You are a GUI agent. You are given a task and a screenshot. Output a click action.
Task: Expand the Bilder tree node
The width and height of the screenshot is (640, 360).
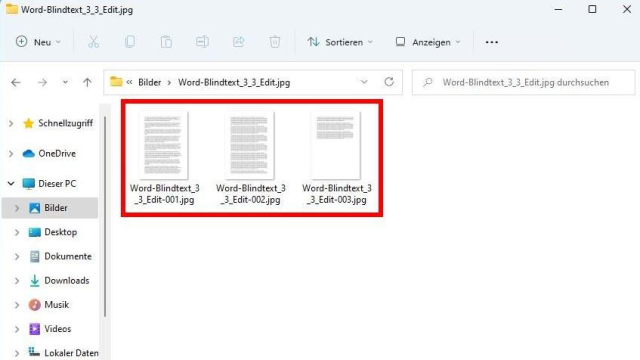(x=17, y=208)
